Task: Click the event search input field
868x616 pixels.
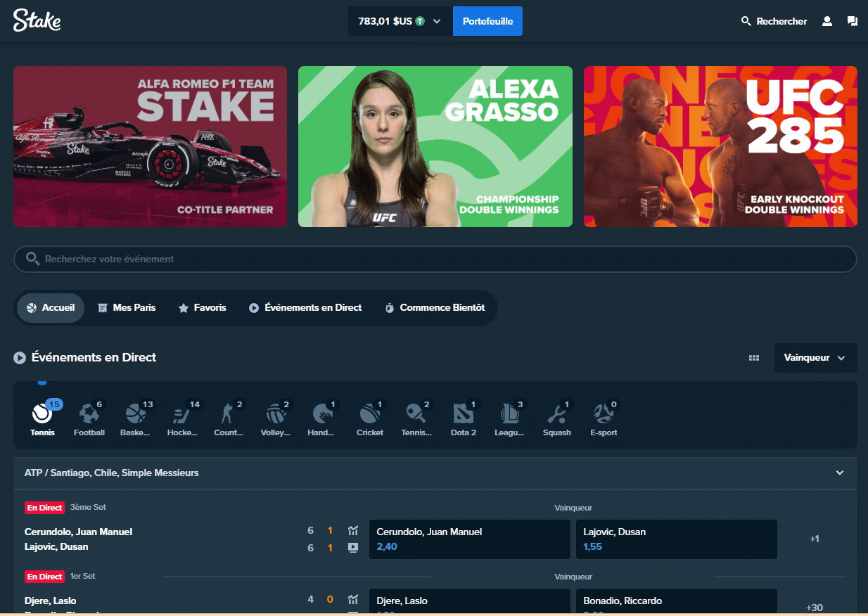Action: tap(435, 259)
